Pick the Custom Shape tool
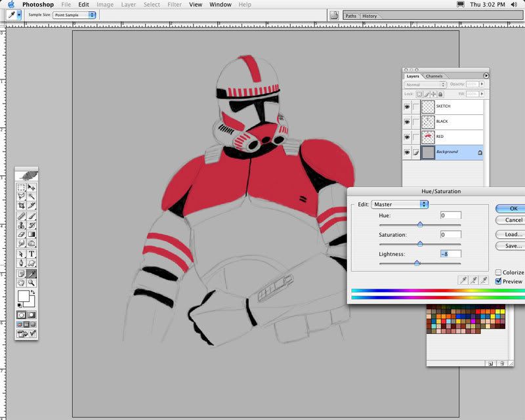Image resolution: width=525 pixels, height=420 pixels. point(31,263)
